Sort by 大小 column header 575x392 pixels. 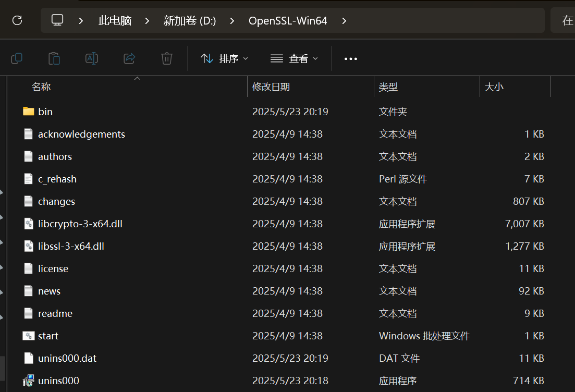(494, 87)
